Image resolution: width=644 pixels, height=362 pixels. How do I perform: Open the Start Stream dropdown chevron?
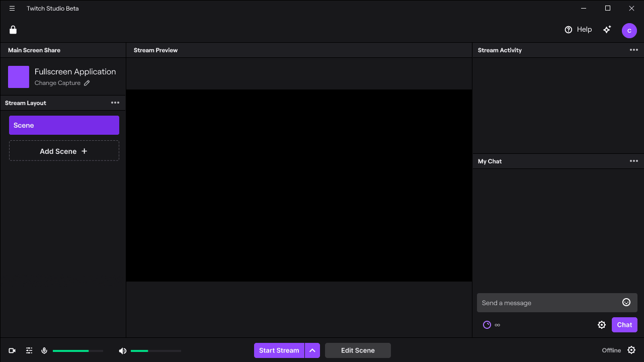[x=312, y=350]
